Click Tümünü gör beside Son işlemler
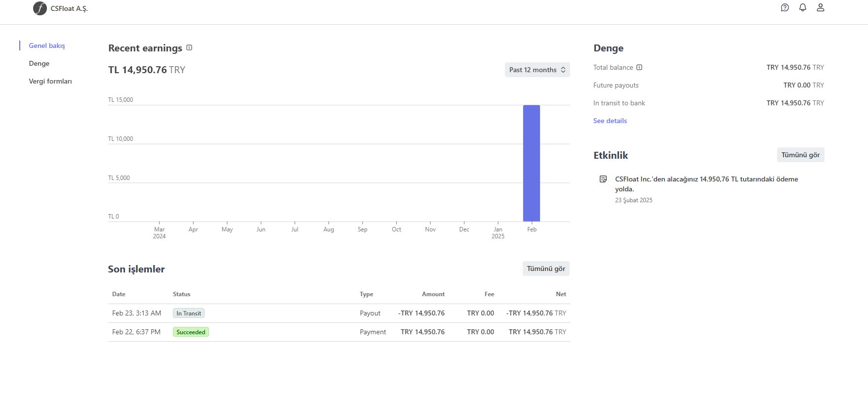Viewport: 868px width, 402px height. pos(546,268)
